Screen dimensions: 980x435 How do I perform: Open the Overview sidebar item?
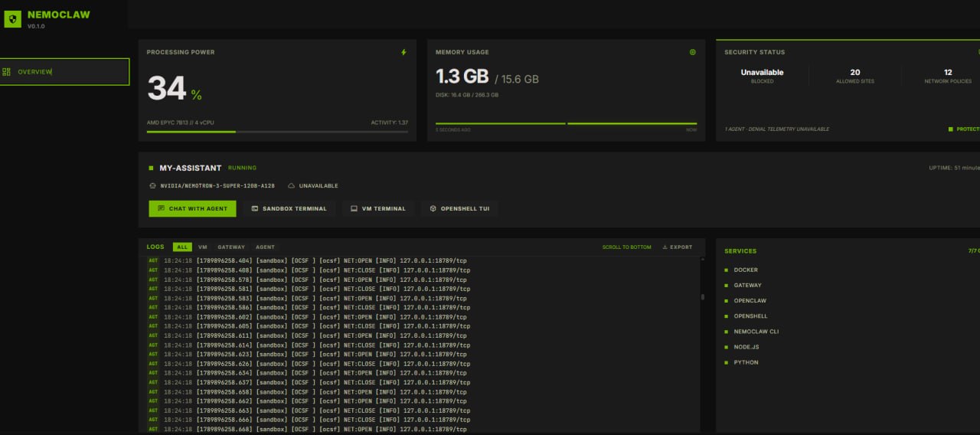point(64,72)
